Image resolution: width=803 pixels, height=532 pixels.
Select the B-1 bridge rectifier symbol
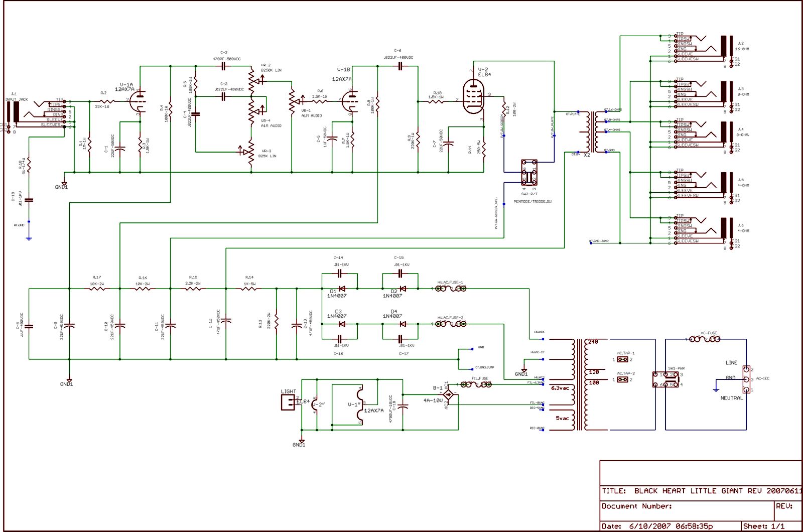[x=449, y=395]
